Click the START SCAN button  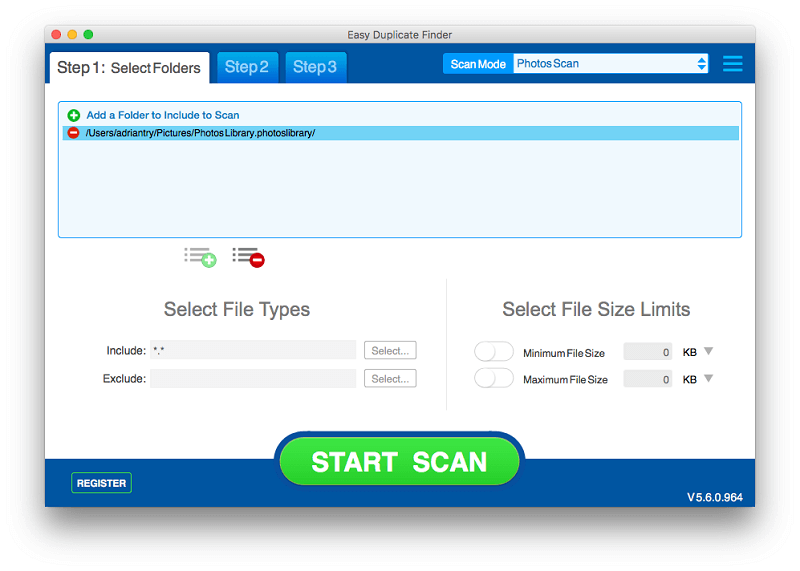click(399, 462)
